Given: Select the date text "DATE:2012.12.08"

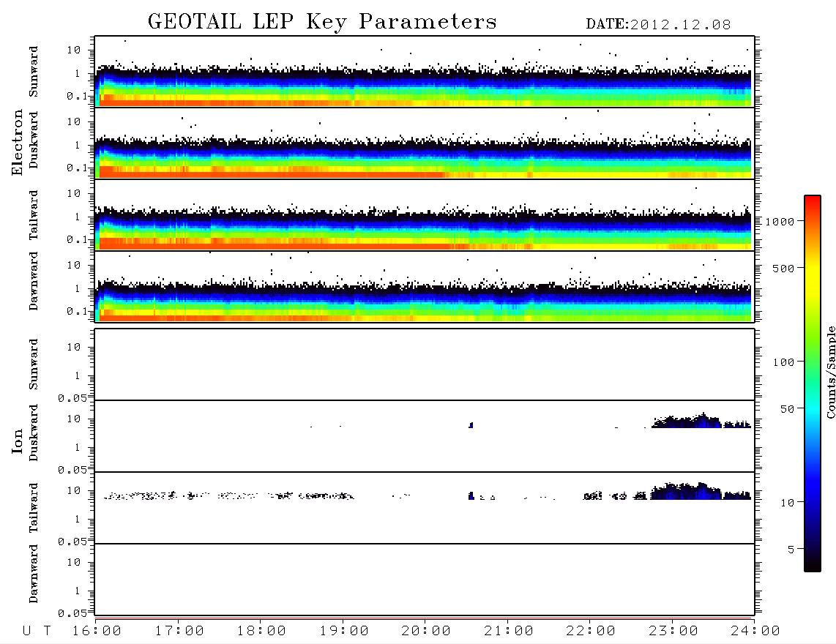Looking at the screenshot, I should (658, 25).
